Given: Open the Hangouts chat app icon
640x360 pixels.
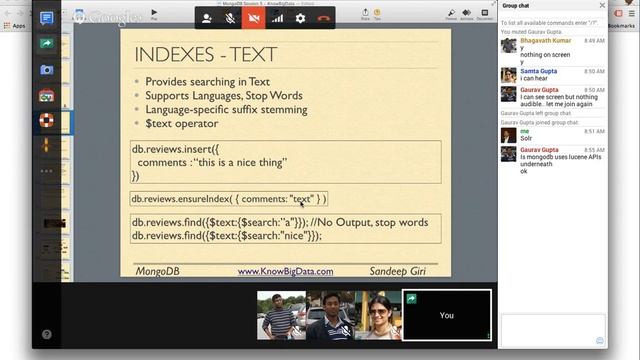Looking at the screenshot, I should [x=47, y=18].
